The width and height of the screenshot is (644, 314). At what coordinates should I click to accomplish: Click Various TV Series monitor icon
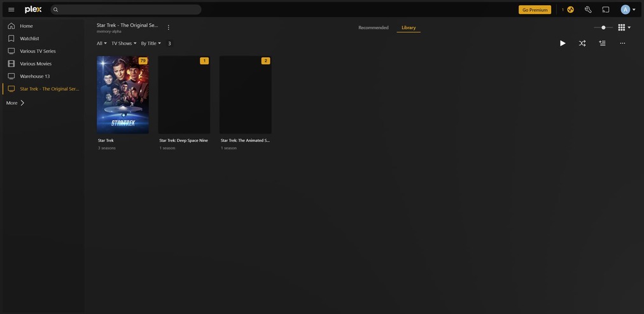(x=11, y=51)
